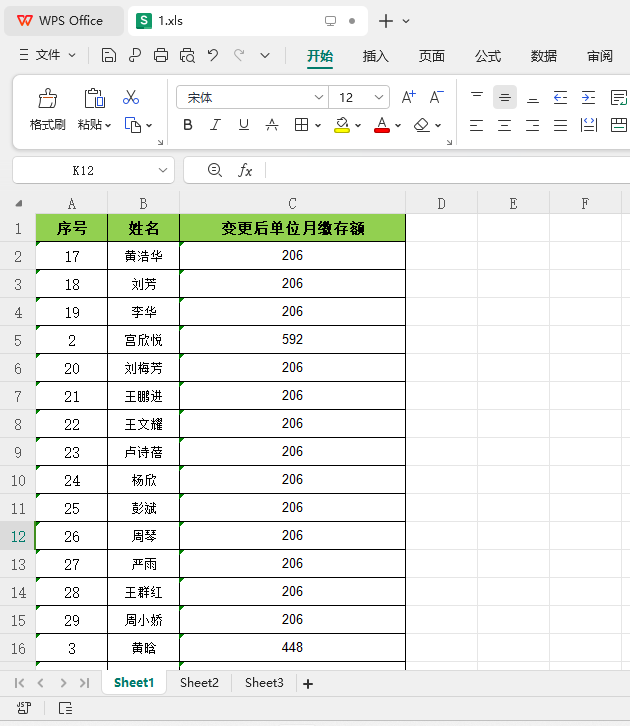
Task: Expand the Name Box K12 dropdown
Action: (162, 170)
